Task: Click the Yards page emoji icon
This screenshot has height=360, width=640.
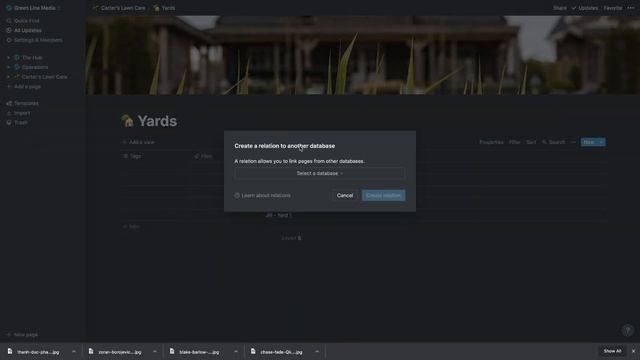Action: coord(127,121)
